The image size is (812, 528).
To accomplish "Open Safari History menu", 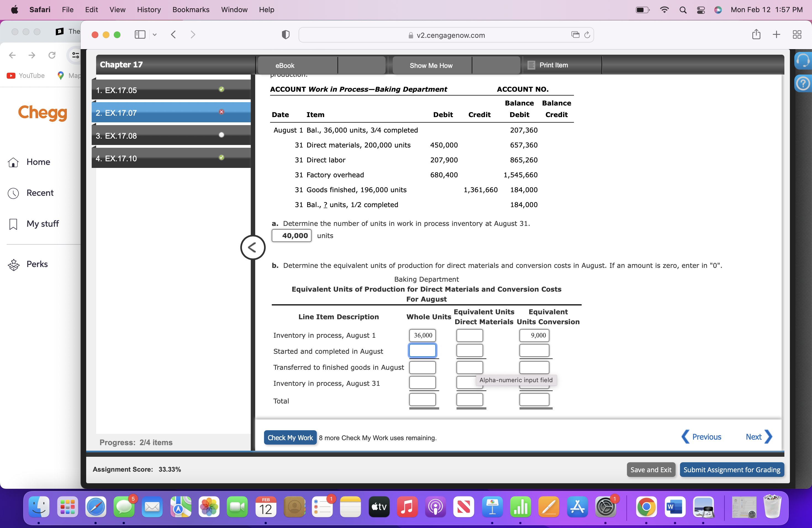I will [x=148, y=10].
